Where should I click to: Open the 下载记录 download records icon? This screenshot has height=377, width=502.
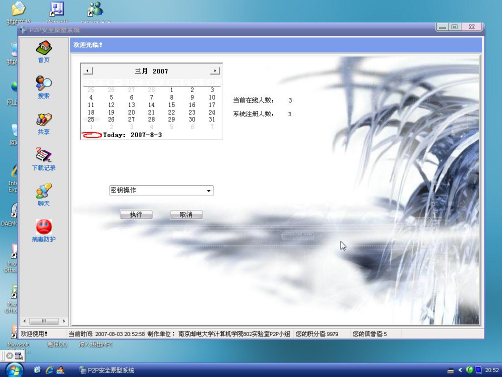click(x=44, y=159)
